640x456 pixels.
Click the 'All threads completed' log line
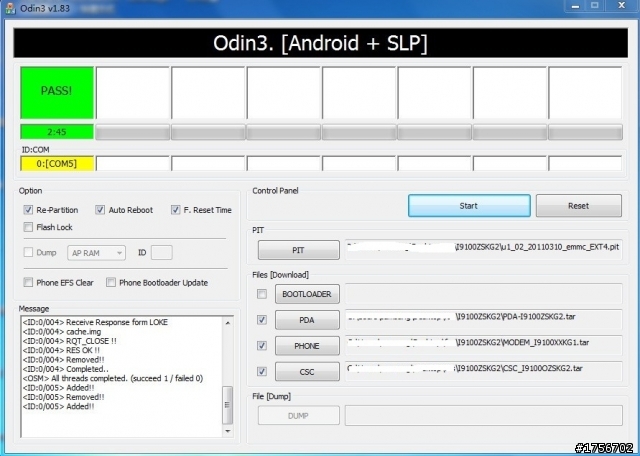click(113, 378)
